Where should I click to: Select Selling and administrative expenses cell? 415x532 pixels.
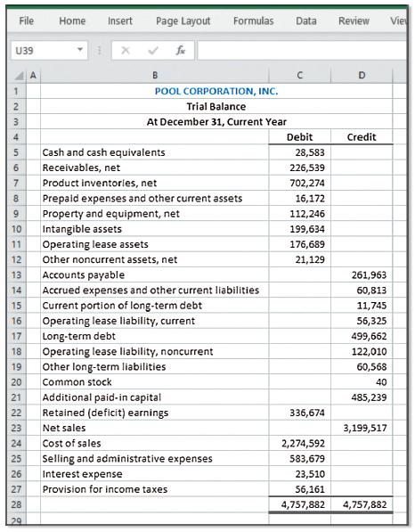[x=155, y=459]
